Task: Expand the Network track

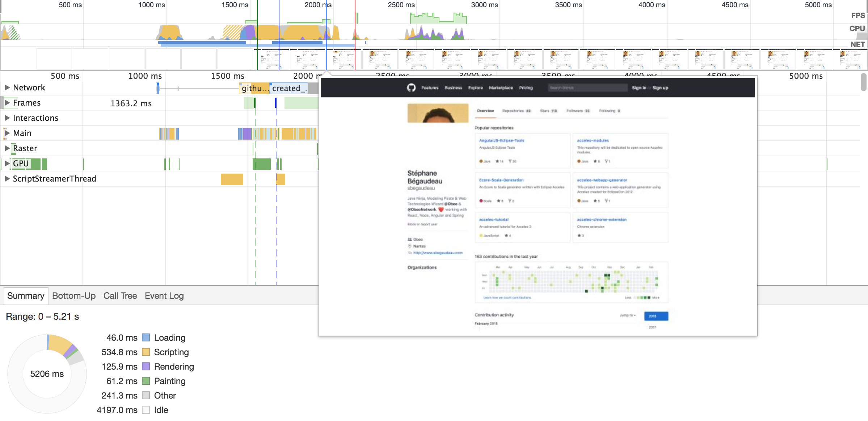Action: (x=7, y=88)
